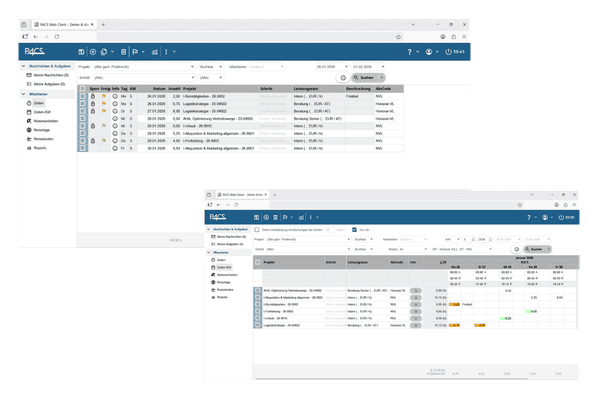Click the calculator icon in lower window toolbar
The width and height of the screenshot is (600, 400).
276,217
